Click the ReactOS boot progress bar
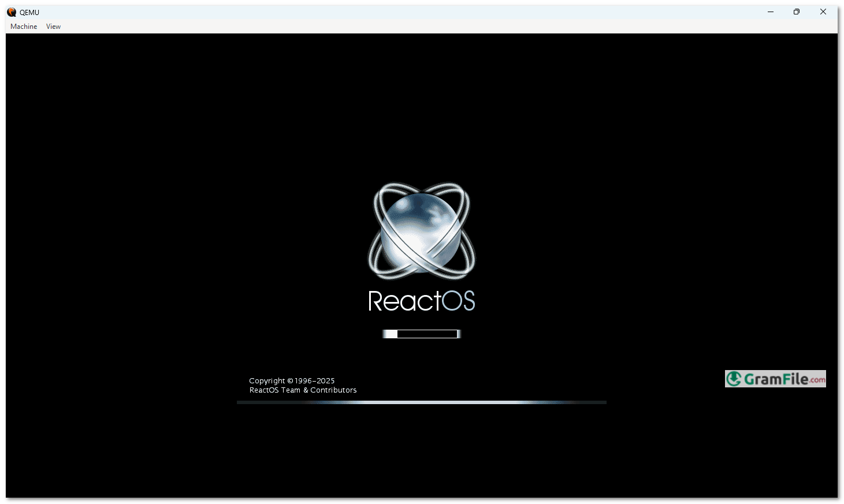Screen dimensions: 844x504 click(x=422, y=334)
